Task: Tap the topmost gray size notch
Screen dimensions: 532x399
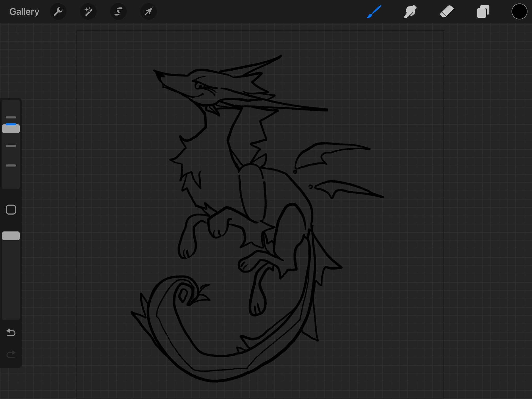Action: [11, 117]
